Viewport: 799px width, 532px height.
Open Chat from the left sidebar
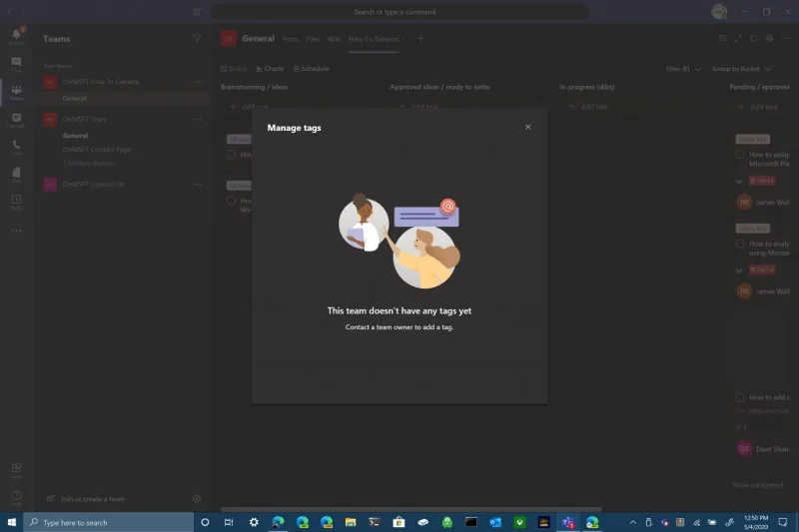click(x=16, y=65)
